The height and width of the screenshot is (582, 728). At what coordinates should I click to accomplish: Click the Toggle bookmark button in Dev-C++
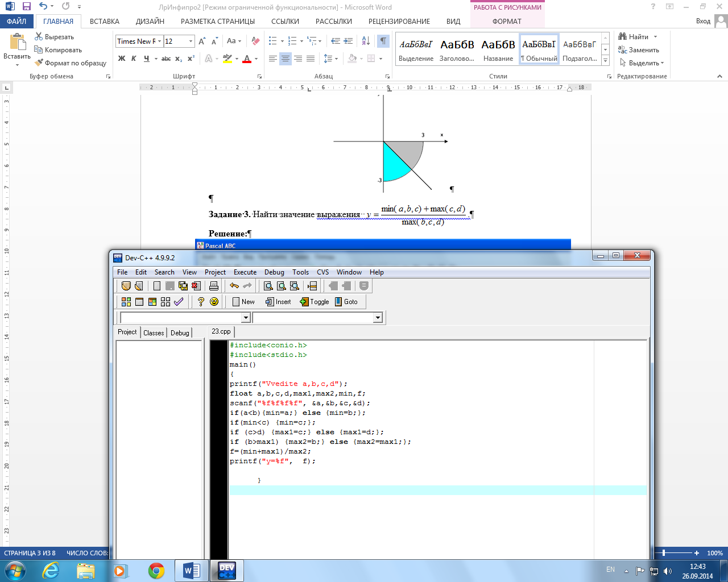tap(315, 302)
